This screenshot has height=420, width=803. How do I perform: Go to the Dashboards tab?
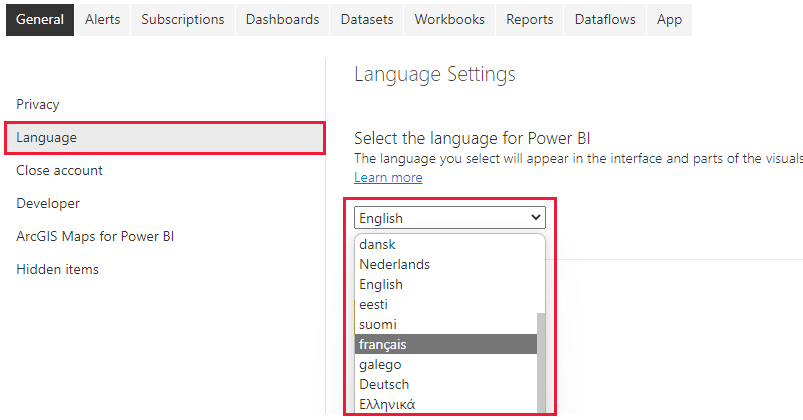pyautogui.click(x=282, y=19)
